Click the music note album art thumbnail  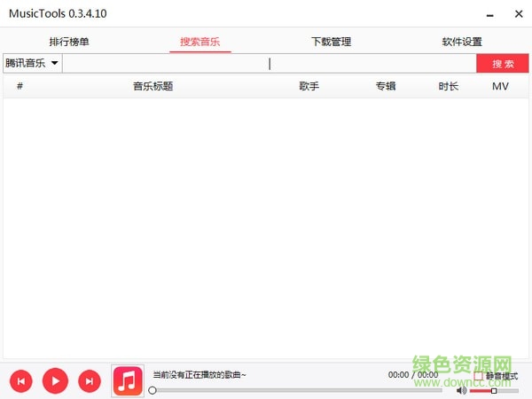pos(128,380)
